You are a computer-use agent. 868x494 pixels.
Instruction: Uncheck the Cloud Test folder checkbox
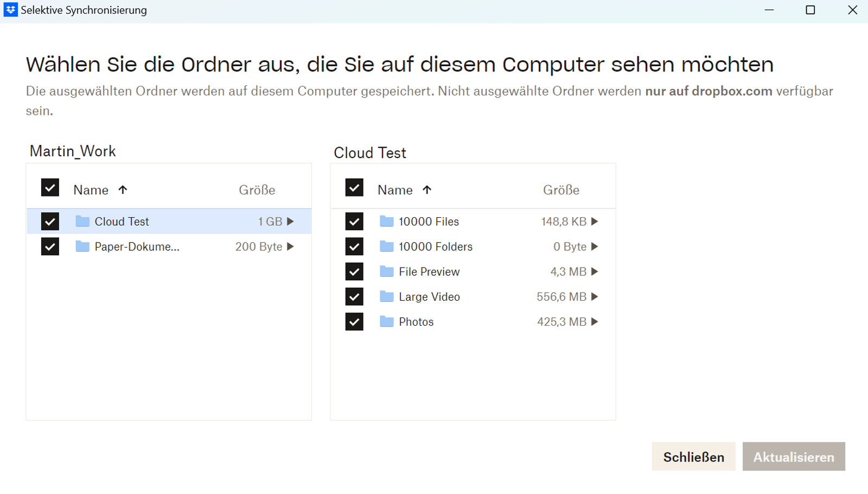coord(49,221)
